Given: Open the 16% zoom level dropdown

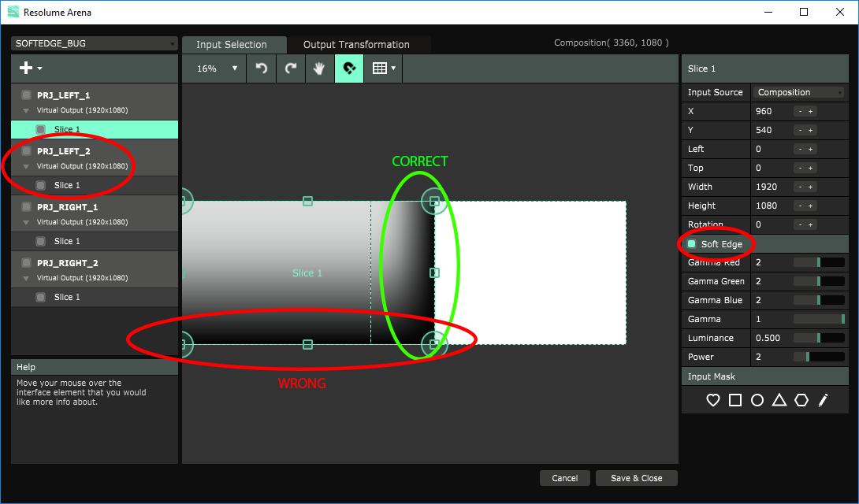Looking at the screenshot, I should click(216, 69).
